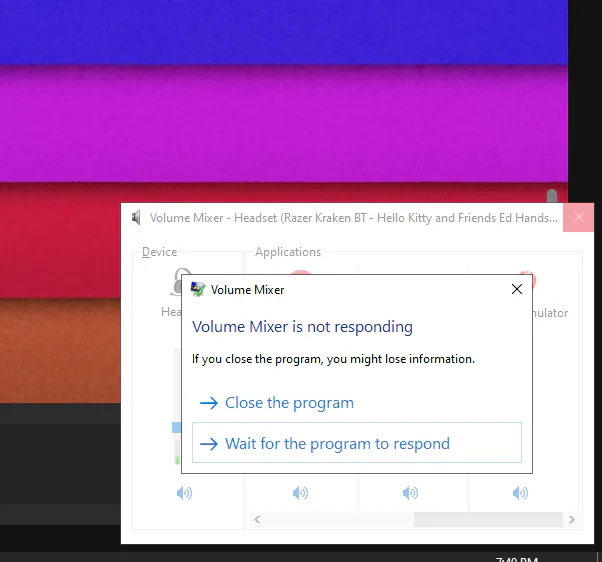
Task: Mute the Device headset speaker icon
Action: (184, 493)
